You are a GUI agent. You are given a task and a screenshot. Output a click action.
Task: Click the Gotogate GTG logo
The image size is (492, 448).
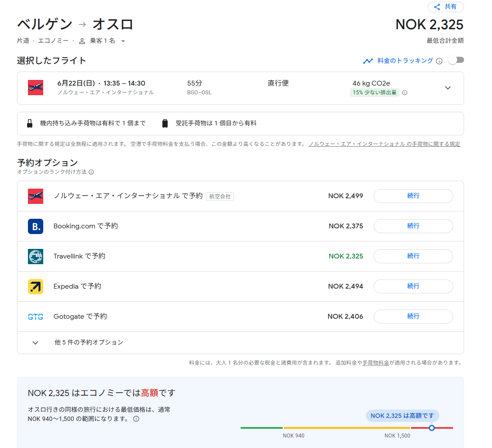click(x=35, y=317)
